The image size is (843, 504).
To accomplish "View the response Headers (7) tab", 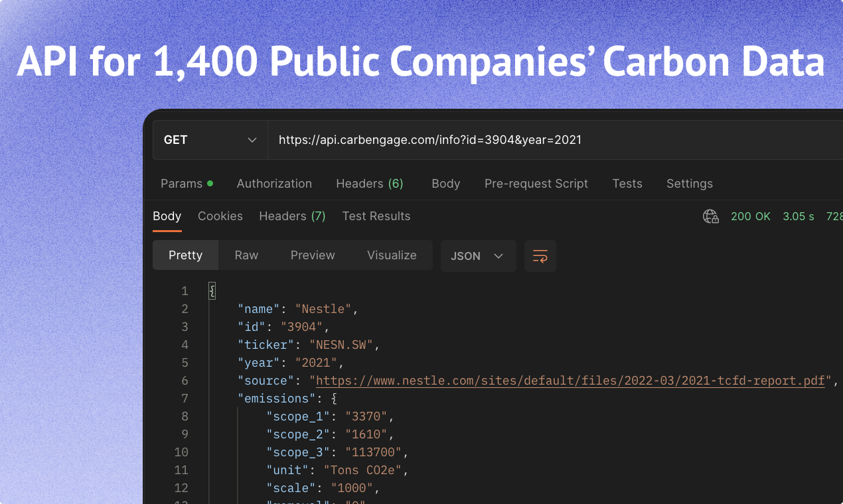I will point(292,216).
